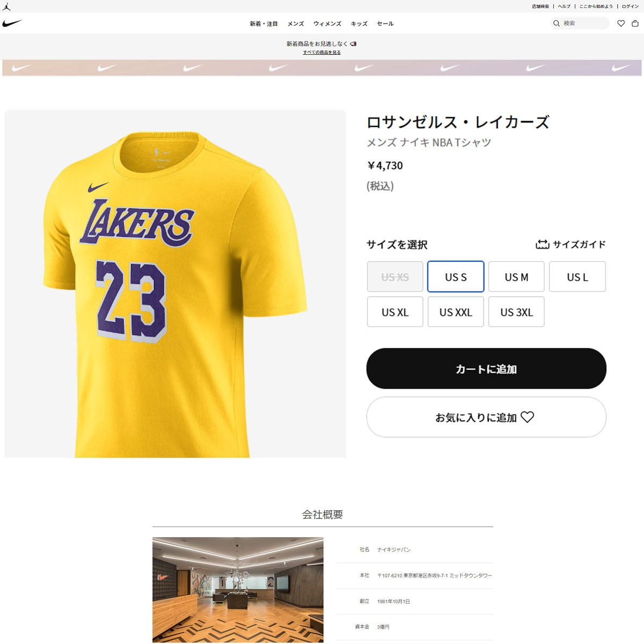Open the ウィメンズ menu
Viewport: 644px width, 644px height.
point(327,24)
